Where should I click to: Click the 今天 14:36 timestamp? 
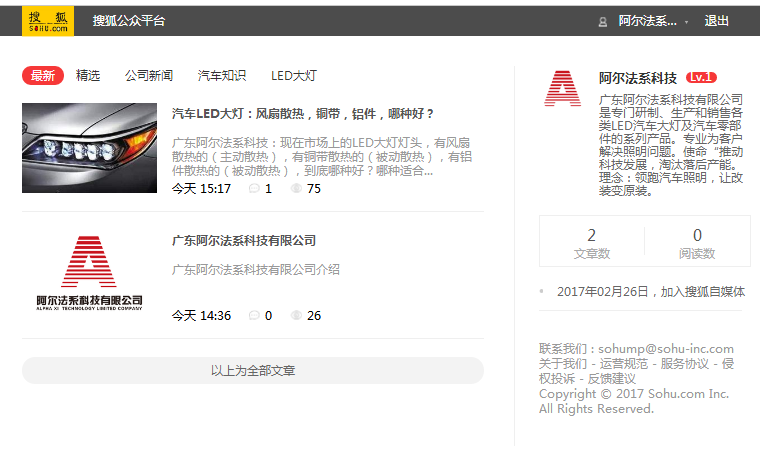pos(202,315)
